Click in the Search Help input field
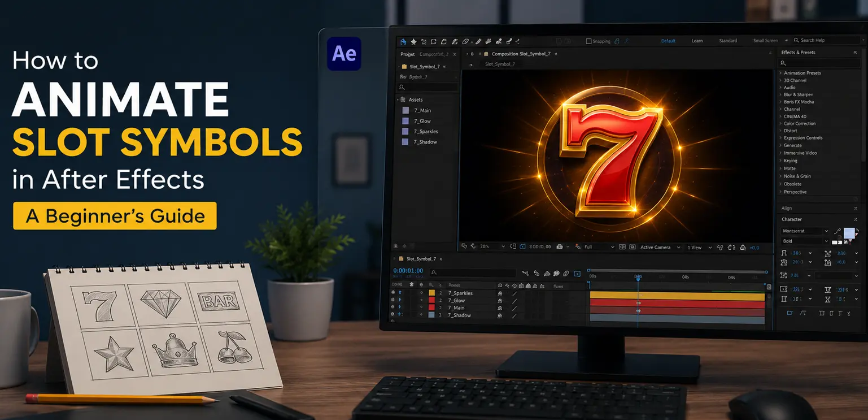 [x=827, y=40]
